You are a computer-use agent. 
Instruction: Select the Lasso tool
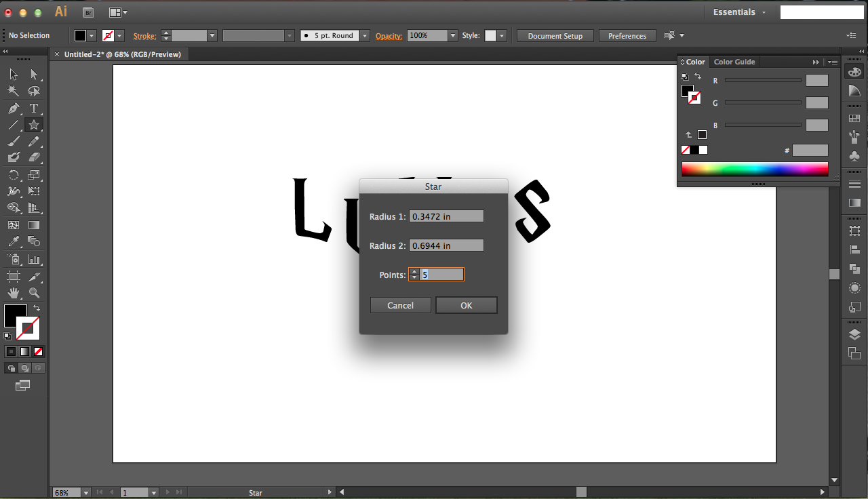click(x=34, y=92)
